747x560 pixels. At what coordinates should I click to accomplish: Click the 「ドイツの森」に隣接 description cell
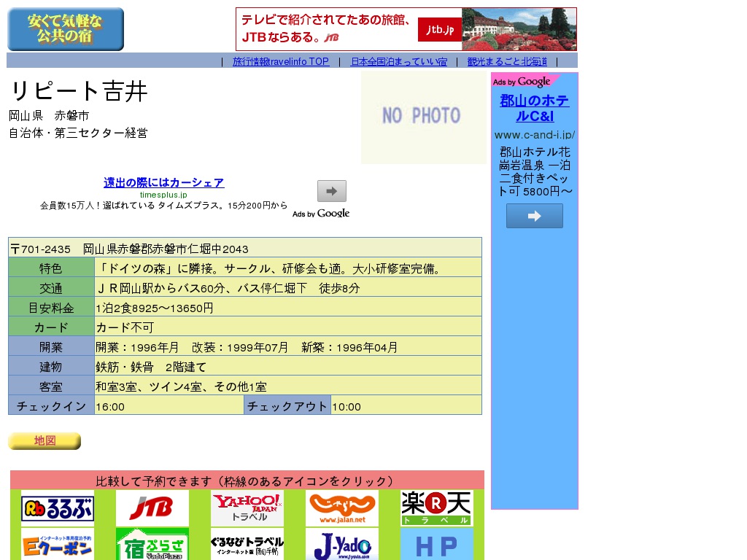[288, 268]
